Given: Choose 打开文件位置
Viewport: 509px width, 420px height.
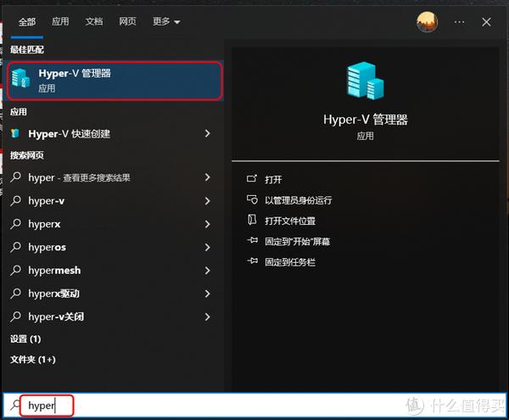Looking at the screenshot, I should 290,221.
